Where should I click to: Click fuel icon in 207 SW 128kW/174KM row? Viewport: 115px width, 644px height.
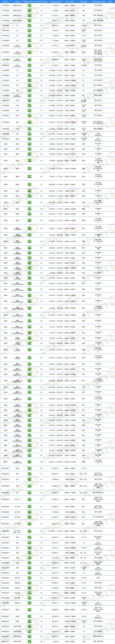point(29,517)
